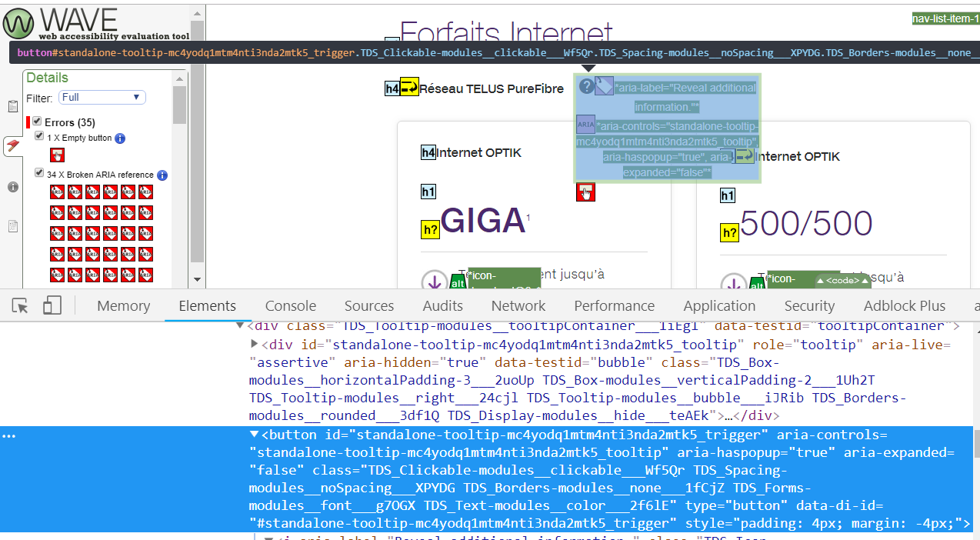Image resolution: width=980 pixels, height=540 pixels.
Task: Click h1 icon above GIGA heading
Action: click(428, 192)
